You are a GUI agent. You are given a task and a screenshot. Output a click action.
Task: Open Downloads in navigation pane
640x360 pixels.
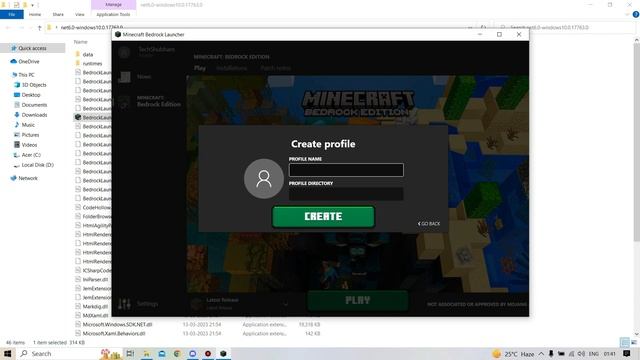pyautogui.click(x=34, y=115)
